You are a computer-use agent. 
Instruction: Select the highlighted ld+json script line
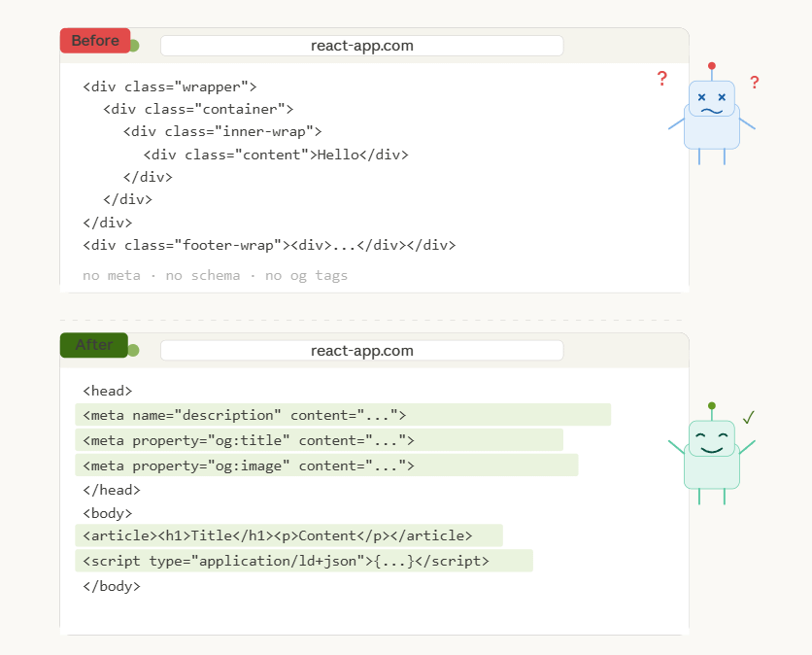(x=304, y=561)
